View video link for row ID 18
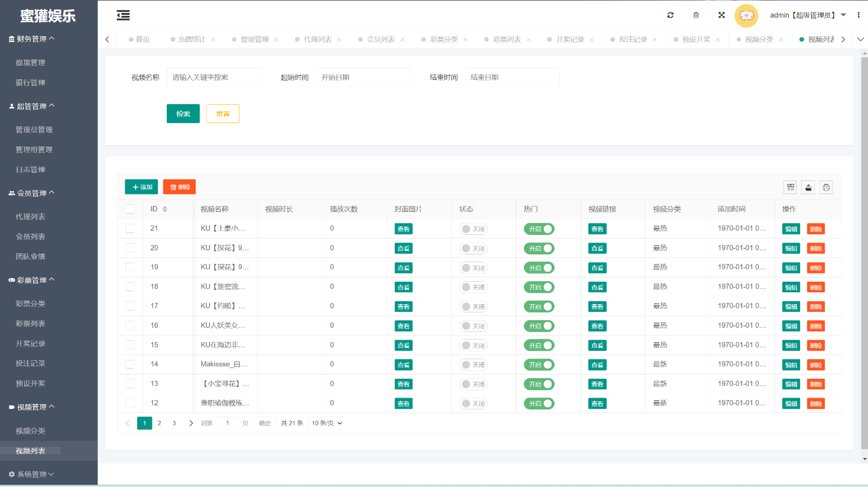 [x=597, y=288]
